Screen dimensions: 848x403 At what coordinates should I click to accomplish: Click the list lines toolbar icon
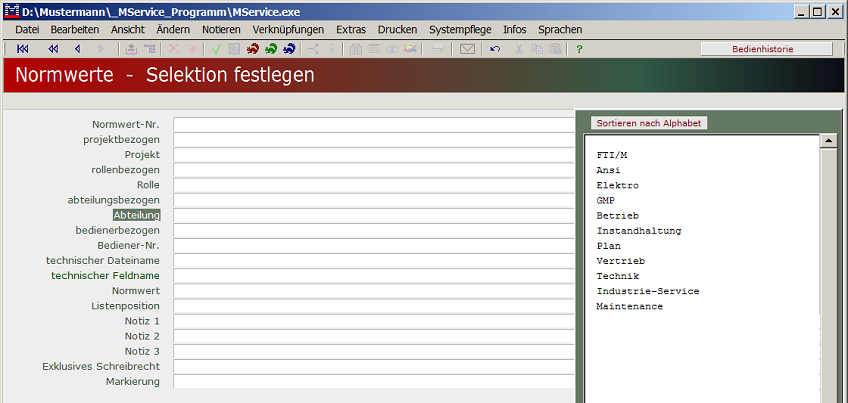[x=374, y=49]
